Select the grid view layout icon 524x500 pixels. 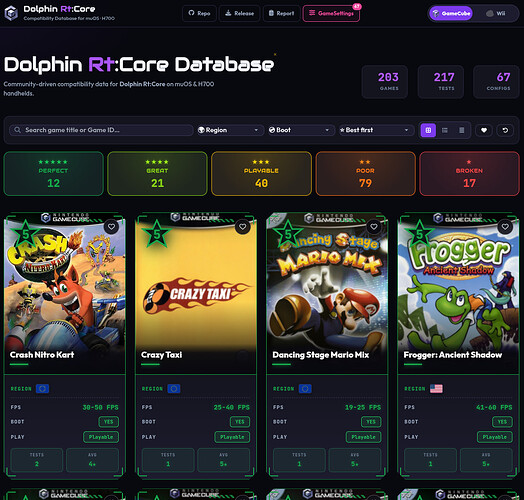pos(428,130)
